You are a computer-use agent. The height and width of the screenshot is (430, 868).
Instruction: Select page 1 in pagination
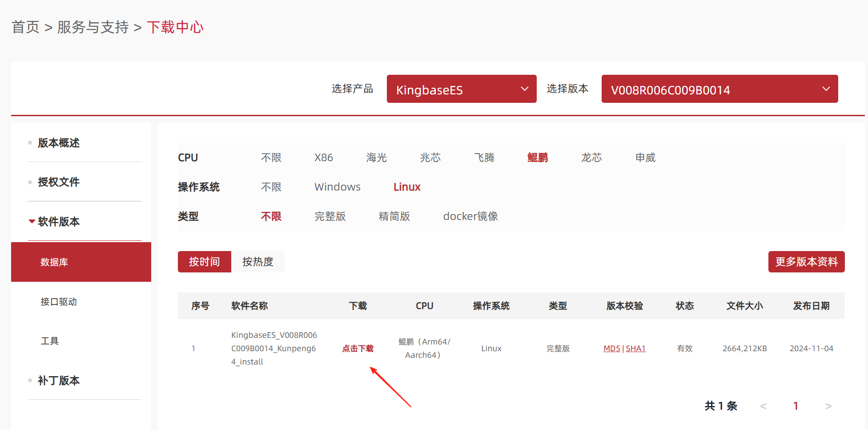[x=796, y=406]
